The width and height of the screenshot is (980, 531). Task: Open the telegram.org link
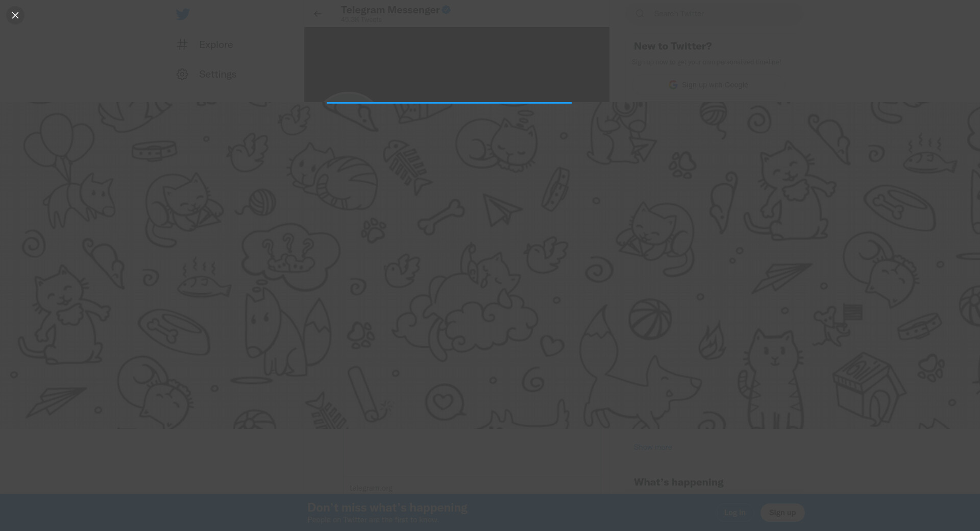pos(371,488)
